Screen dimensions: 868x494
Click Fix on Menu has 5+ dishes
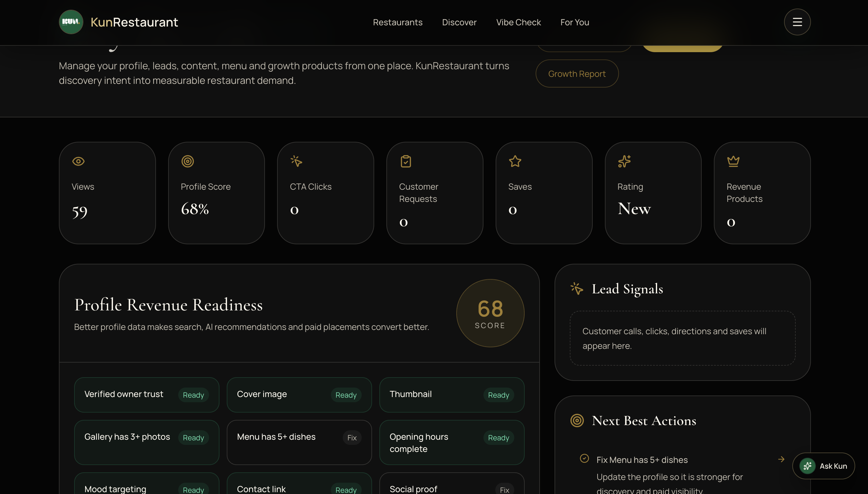click(352, 438)
